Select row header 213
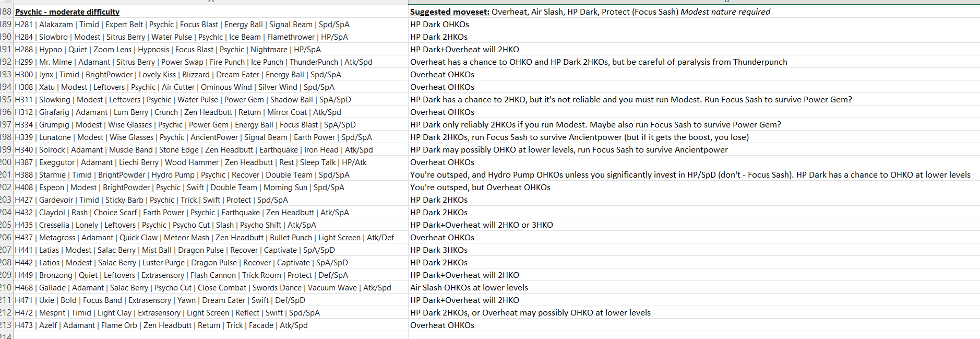The image size is (980, 339). pos(6,325)
